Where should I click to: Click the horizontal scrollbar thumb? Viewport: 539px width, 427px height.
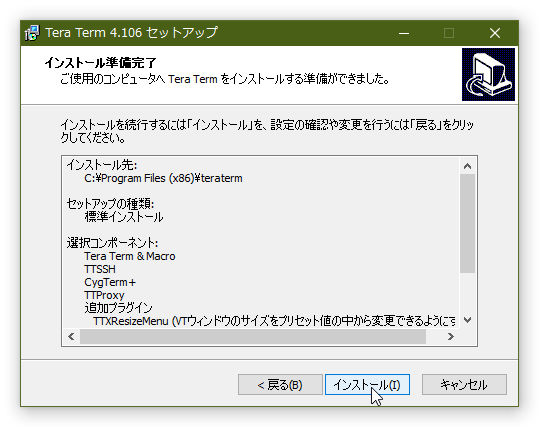pyautogui.click(x=253, y=336)
